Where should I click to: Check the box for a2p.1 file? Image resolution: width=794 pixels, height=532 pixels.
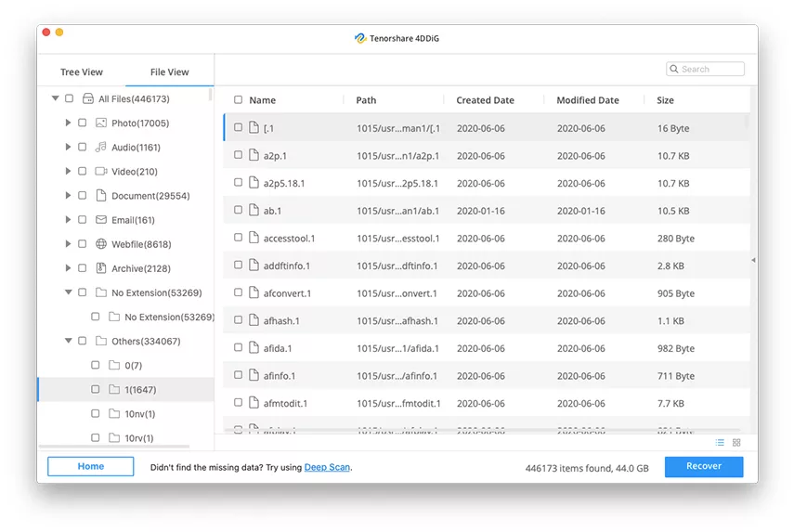(239, 155)
